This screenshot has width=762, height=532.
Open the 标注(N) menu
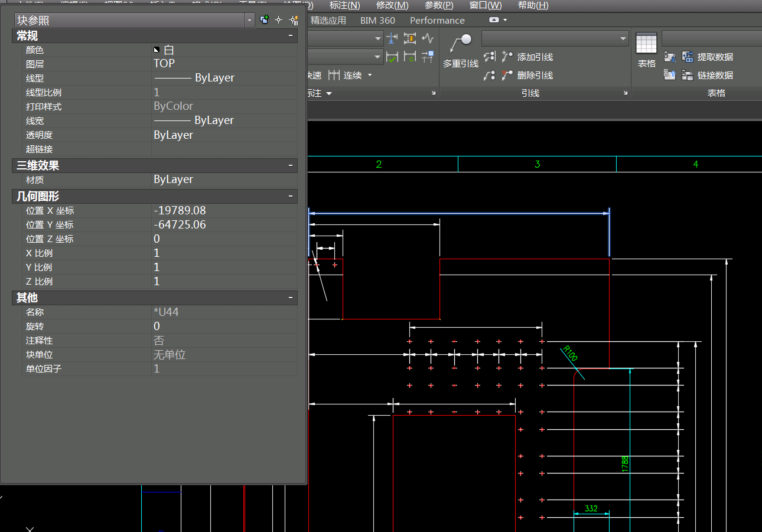[344, 5]
